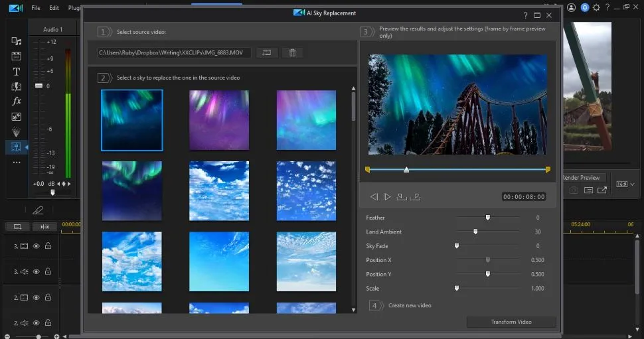Click the import source video icon
Screen dimensions: 644x339
[x=267, y=52]
